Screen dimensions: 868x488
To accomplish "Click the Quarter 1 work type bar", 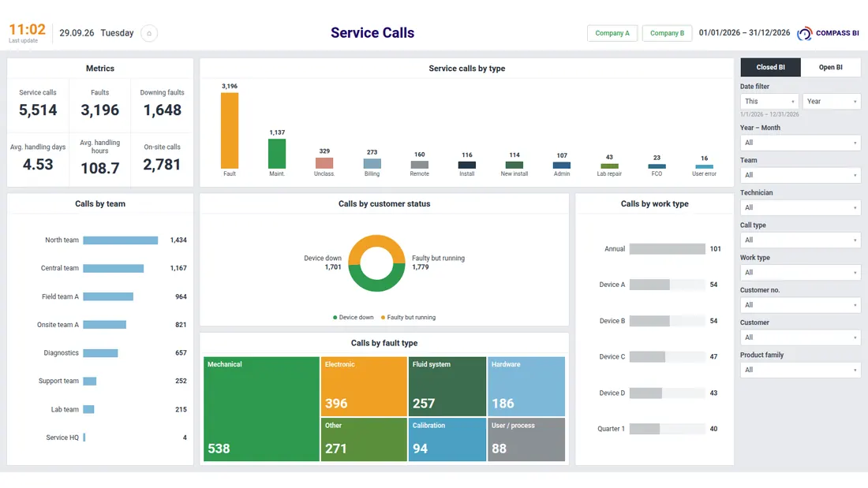I will [645, 429].
